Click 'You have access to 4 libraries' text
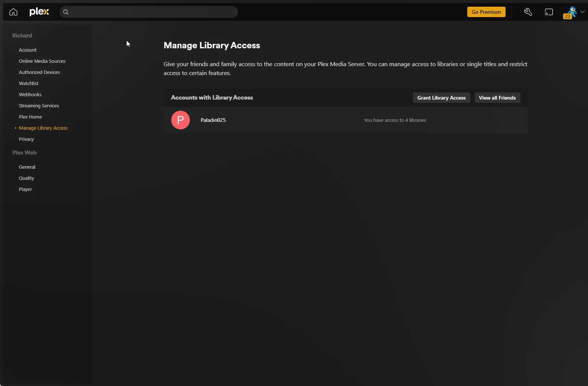Image resolution: width=588 pixels, height=386 pixels. [395, 120]
